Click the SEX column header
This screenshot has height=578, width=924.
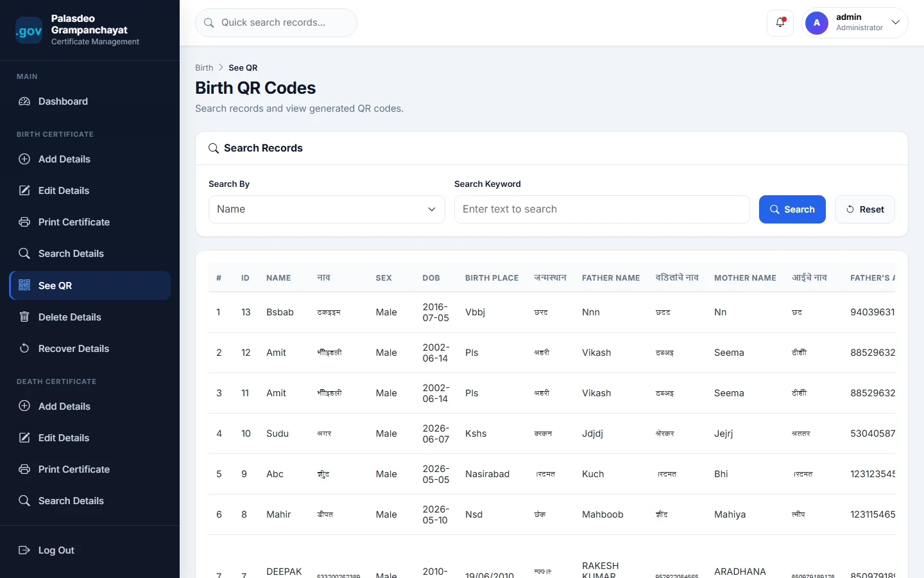pos(384,278)
